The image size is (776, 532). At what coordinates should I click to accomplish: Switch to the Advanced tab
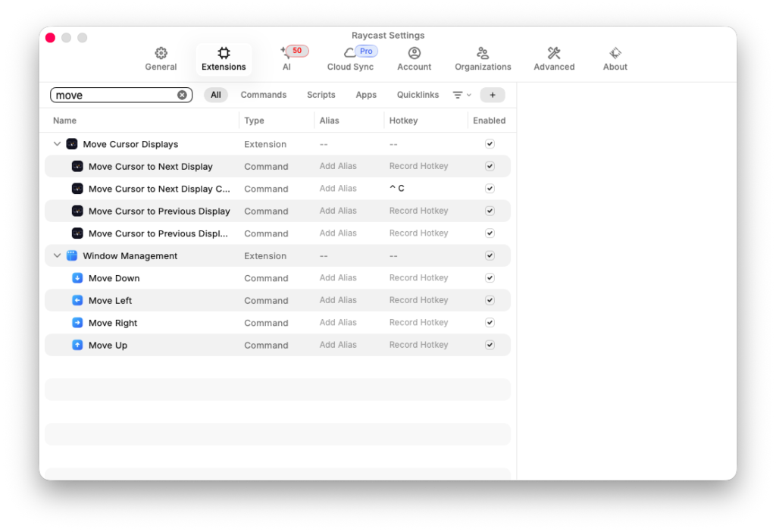(554, 59)
